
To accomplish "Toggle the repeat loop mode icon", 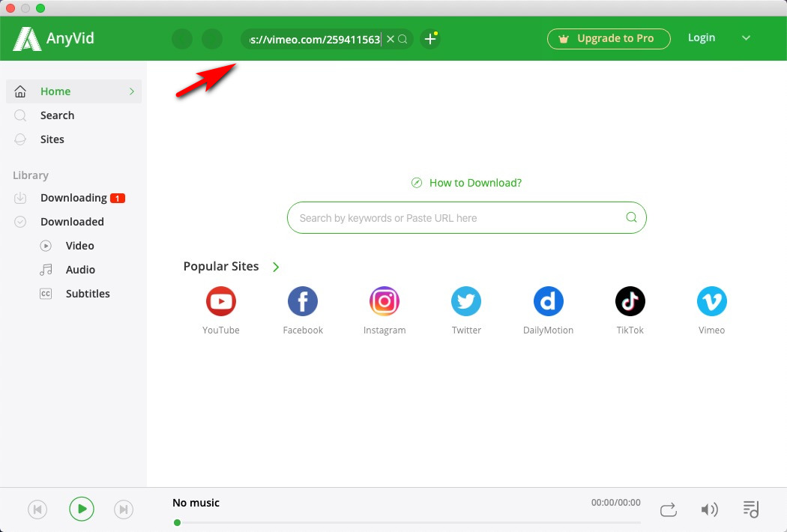I will (668, 510).
